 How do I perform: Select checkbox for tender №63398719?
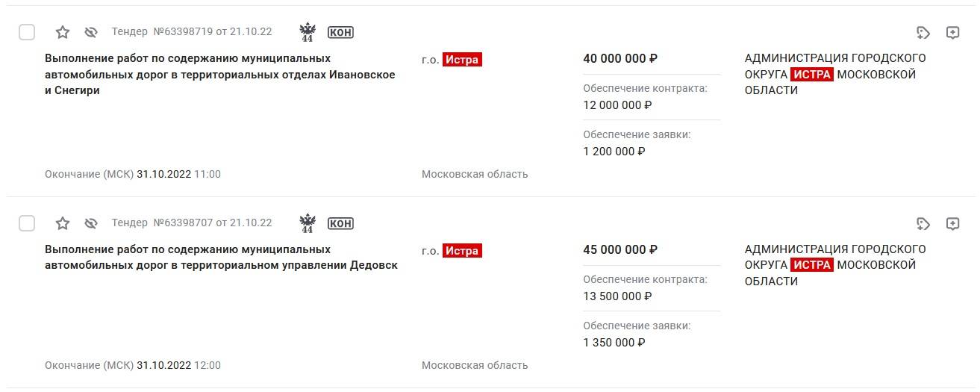pyautogui.click(x=27, y=32)
